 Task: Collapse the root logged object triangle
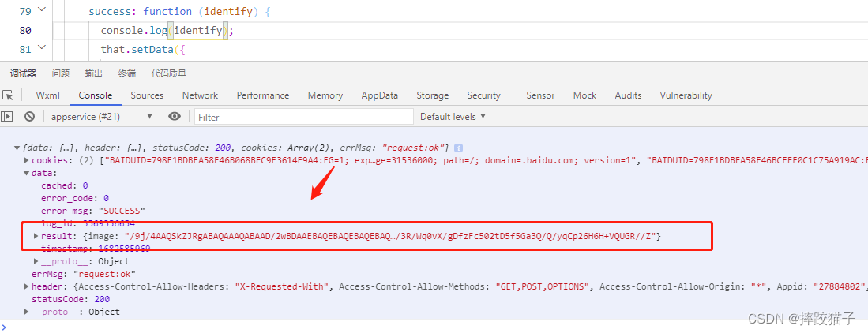[x=17, y=148]
